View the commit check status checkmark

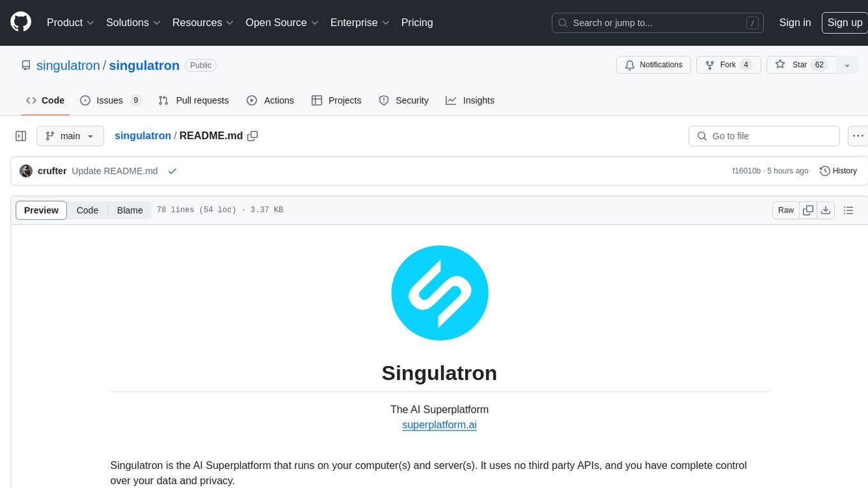[x=172, y=171]
